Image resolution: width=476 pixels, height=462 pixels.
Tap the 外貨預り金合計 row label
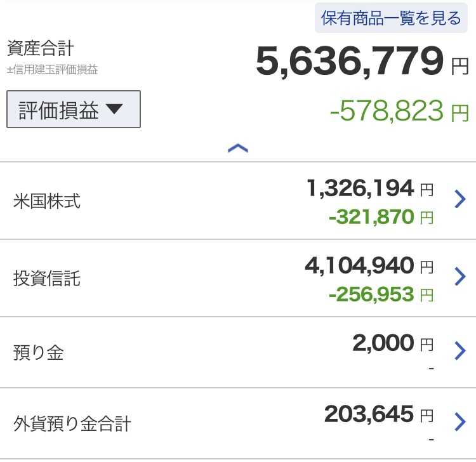coord(72,423)
